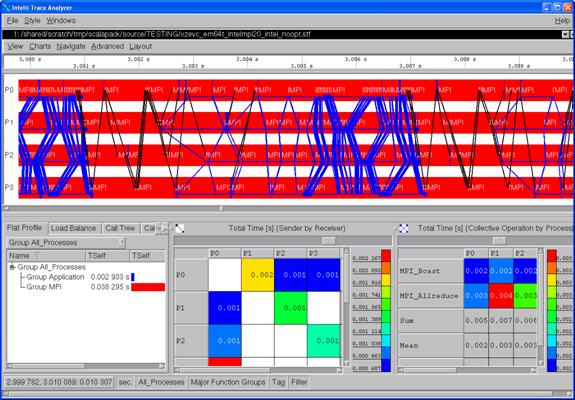Click the green P1 to P2 cell
This screenshot has height=400, width=575.
pyautogui.click(x=290, y=308)
